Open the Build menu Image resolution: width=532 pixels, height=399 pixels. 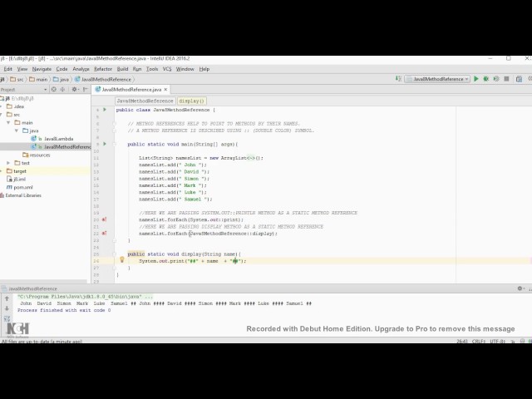coord(122,69)
